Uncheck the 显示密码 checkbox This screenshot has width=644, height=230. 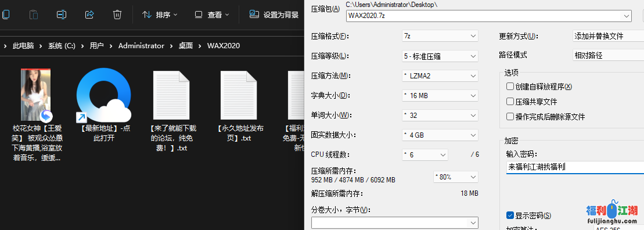click(x=510, y=215)
